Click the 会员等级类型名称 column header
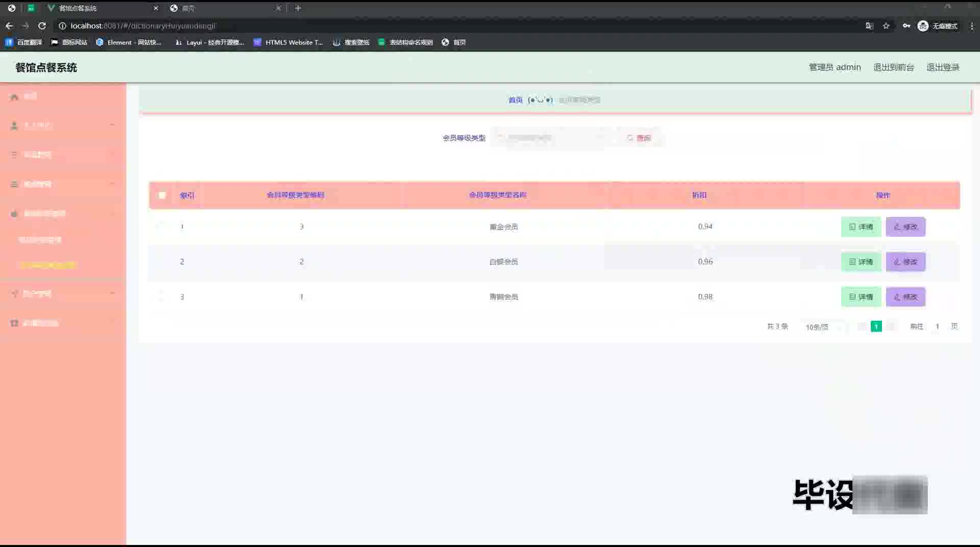This screenshot has width=980, height=547. pyautogui.click(x=498, y=195)
